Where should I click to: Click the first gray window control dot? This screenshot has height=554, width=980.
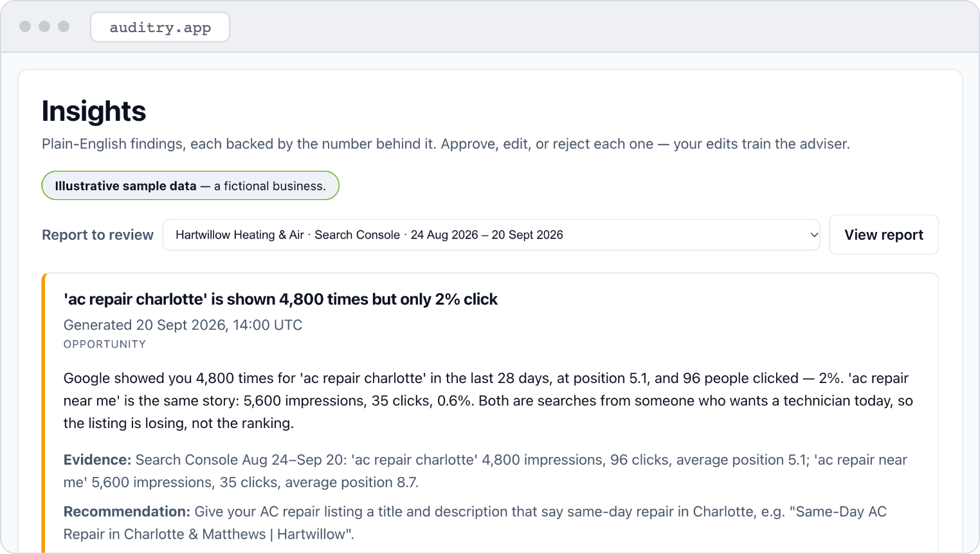[x=25, y=26]
